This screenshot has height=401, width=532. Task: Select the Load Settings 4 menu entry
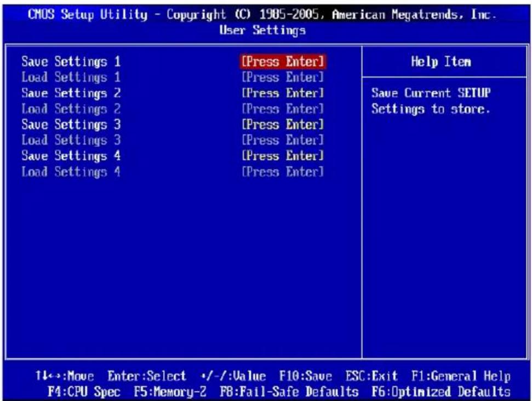coord(71,172)
